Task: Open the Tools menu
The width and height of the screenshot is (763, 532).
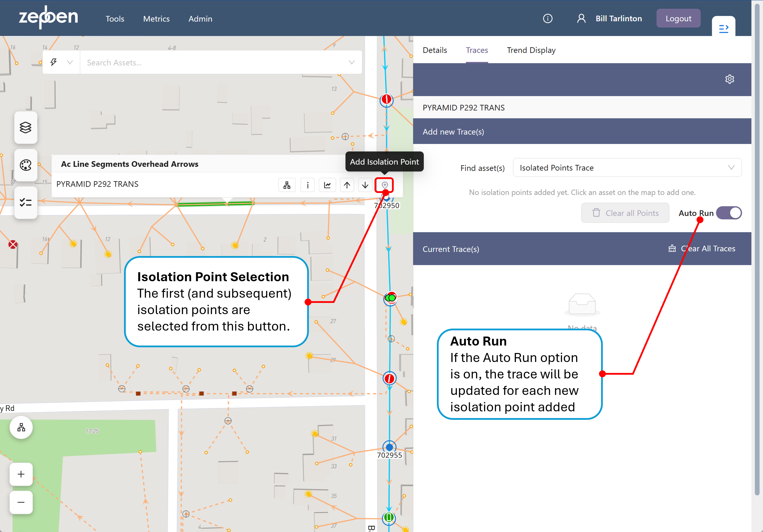Action: click(x=115, y=19)
